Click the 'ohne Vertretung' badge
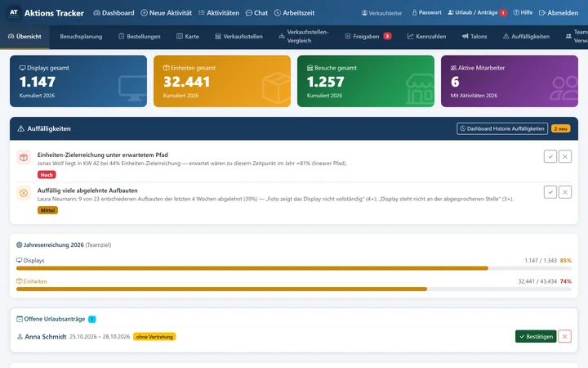This screenshot has width=588, height=368. tap(154, 337)
